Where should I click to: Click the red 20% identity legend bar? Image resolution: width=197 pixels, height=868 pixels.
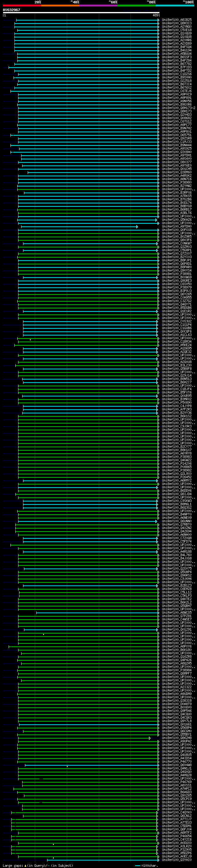coord(22,6)
